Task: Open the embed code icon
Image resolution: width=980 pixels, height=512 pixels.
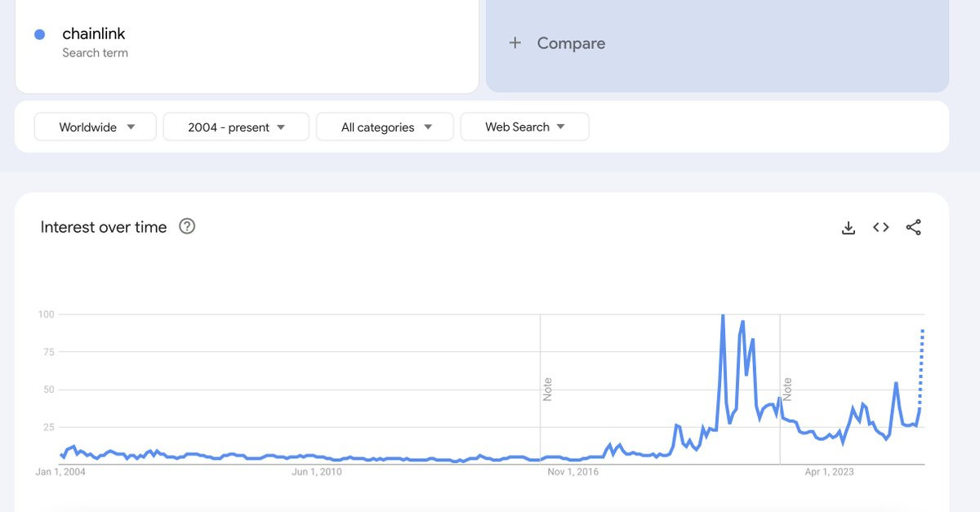Action: (880, 228)
